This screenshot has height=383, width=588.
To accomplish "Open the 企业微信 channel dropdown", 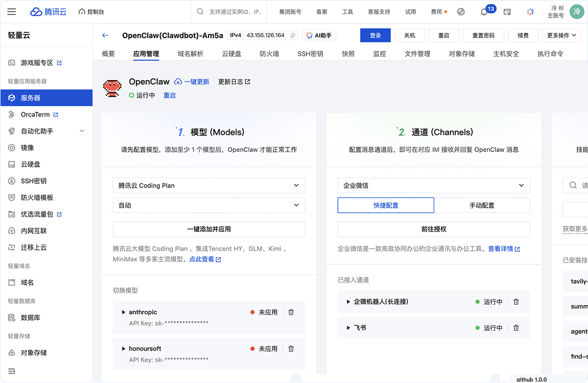I will coord(434,185).
